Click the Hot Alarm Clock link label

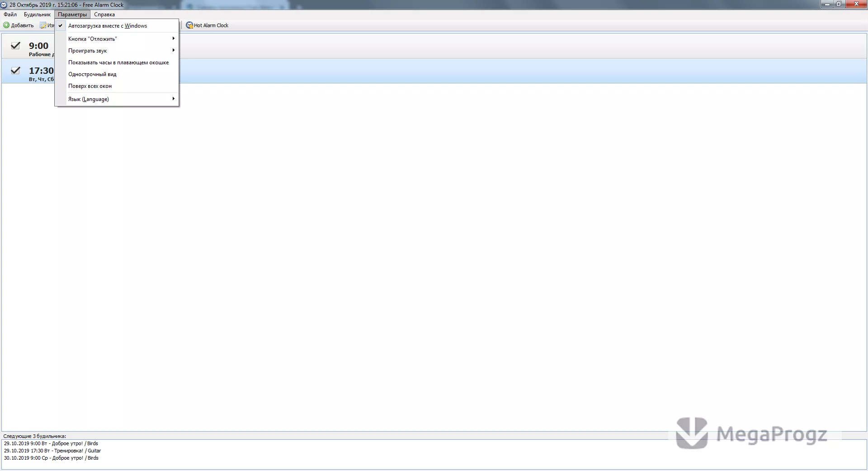(211, 25)
